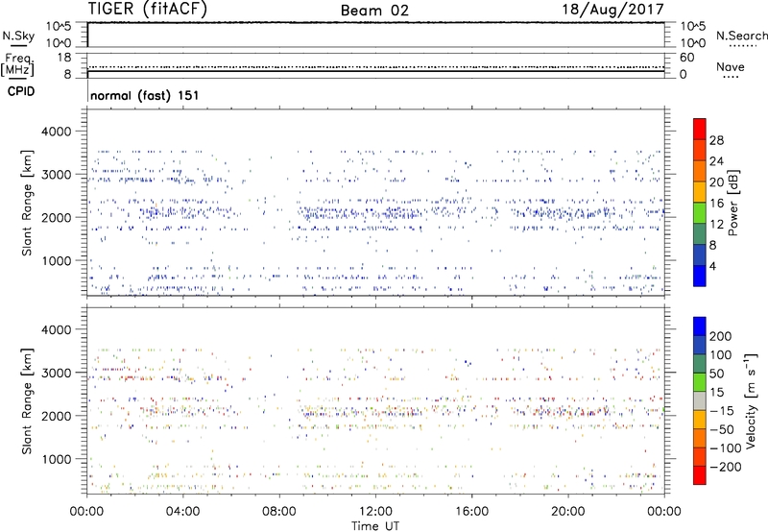
Task: Select the light green Power colorbar segment
Action: [700, 213]
